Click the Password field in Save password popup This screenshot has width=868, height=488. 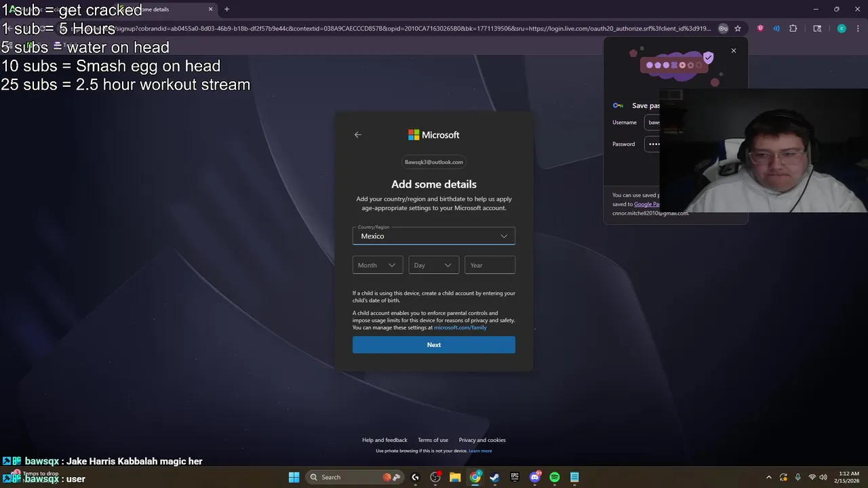(x=653, y=144)
